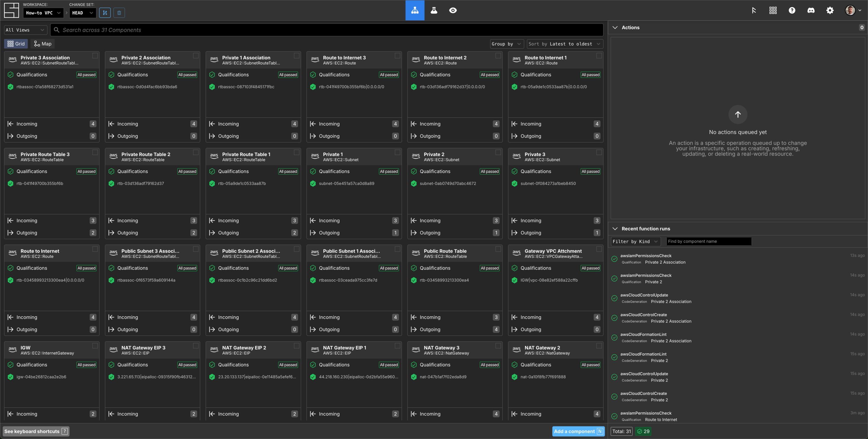This screenshot has height=439, width=868.
Task: Open the user profile avatar menu
Action: [x=853, y=10]
